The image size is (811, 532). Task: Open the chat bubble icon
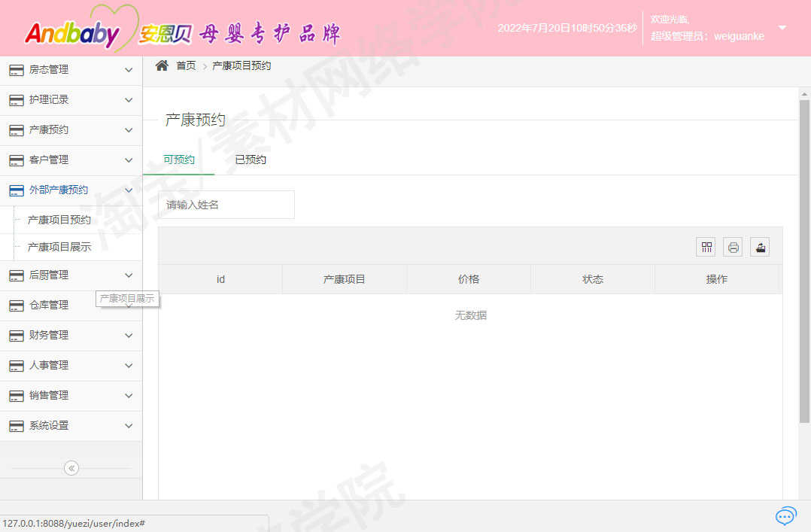tap(785, 516)
